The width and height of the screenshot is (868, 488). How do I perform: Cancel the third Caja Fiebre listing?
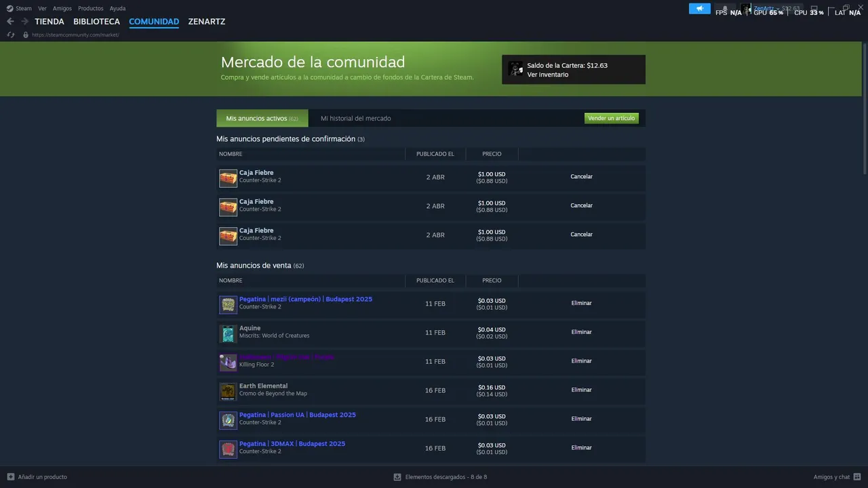click(x=581, y=235)
